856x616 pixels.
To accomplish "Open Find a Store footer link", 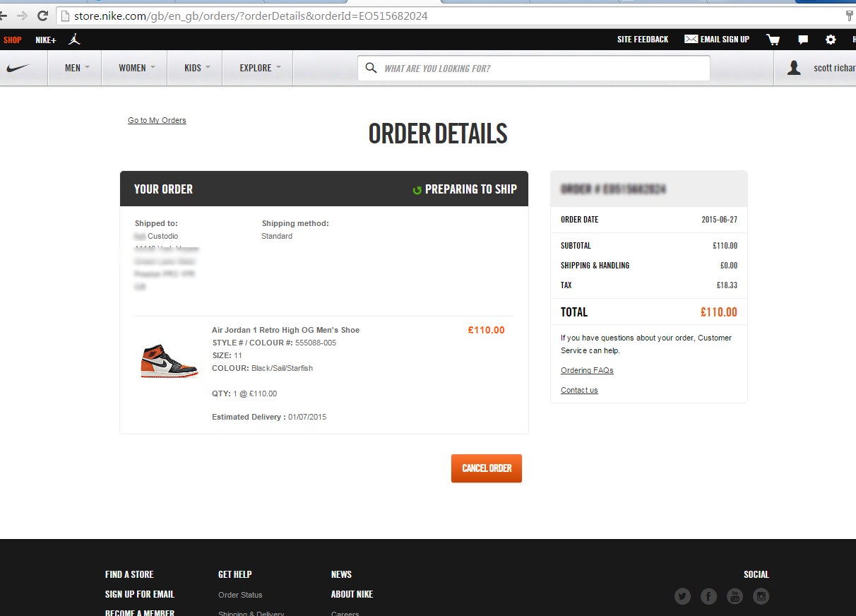I will click(129, 574).
